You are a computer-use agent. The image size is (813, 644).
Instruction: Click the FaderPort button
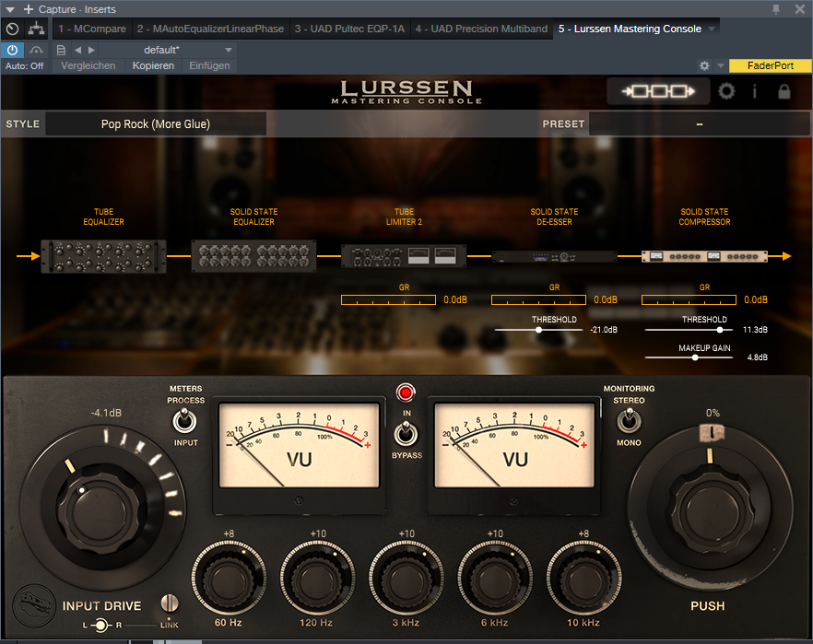pyautogui.click(x=770, y=65)
